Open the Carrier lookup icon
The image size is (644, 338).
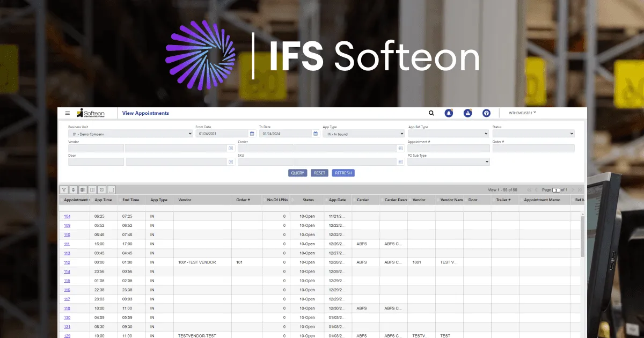[x=400, y=148]
